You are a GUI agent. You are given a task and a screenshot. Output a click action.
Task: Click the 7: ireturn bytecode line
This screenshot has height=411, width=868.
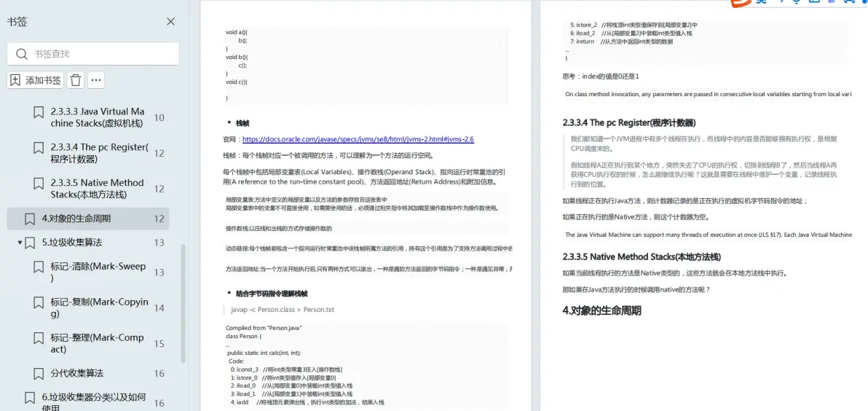click(622, 42)
